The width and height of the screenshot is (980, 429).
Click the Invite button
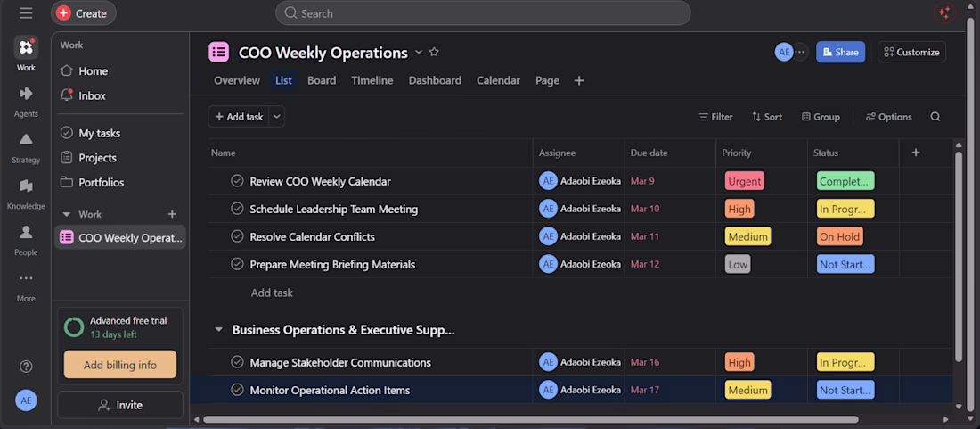120,405
